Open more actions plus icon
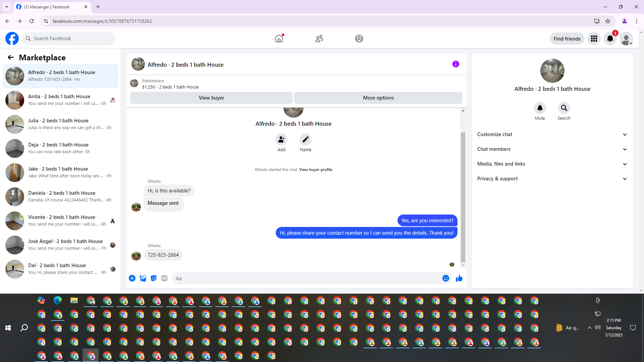644x362 pixels. [132, 278]
